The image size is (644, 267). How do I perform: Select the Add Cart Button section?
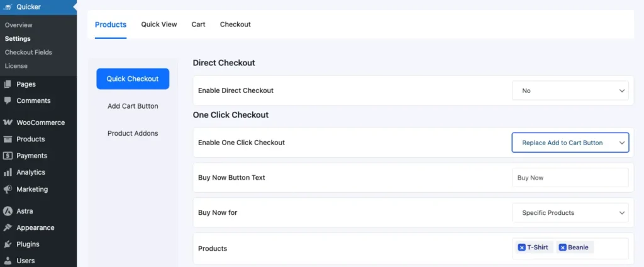click(133, 106)
